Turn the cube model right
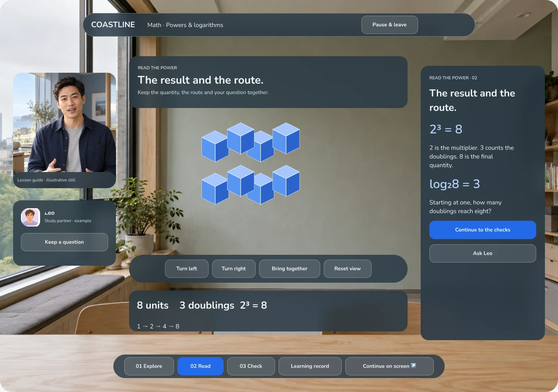Screen dimensions: 558x392 pos(234,269)
